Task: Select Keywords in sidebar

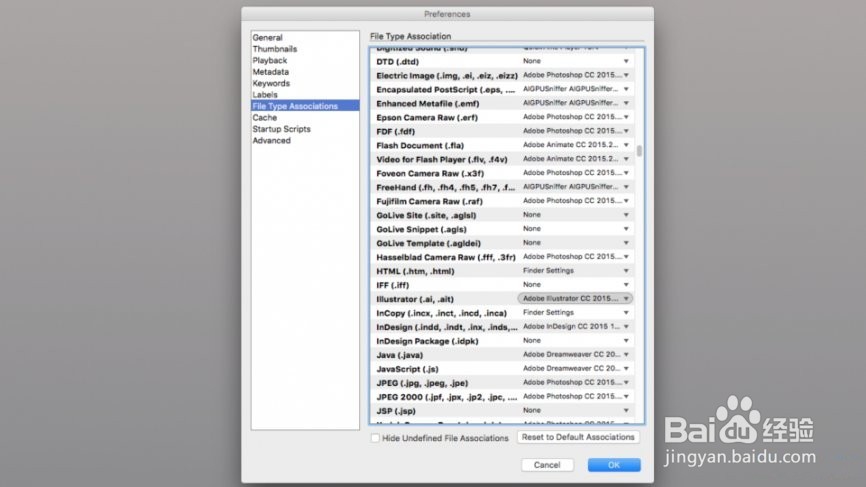Action: tap(271, 83)
